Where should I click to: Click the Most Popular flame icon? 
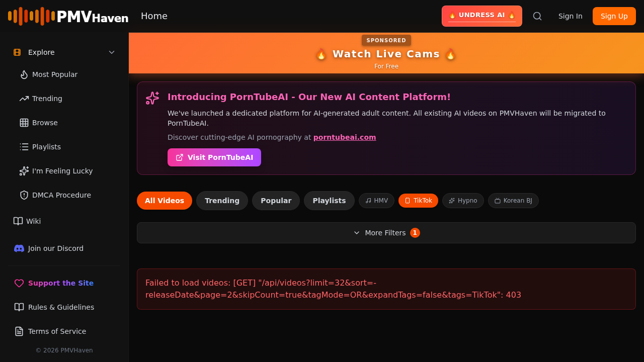(x=24, y=74)
